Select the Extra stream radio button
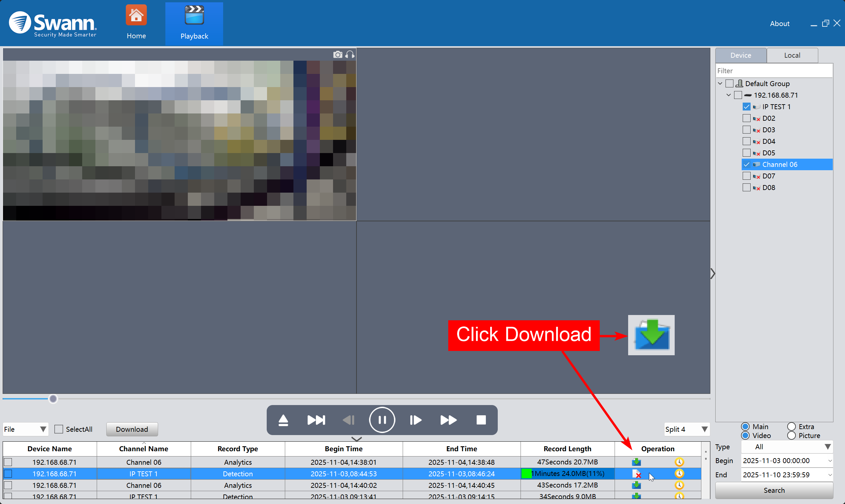The image size is (845, 504). (791, 426)
